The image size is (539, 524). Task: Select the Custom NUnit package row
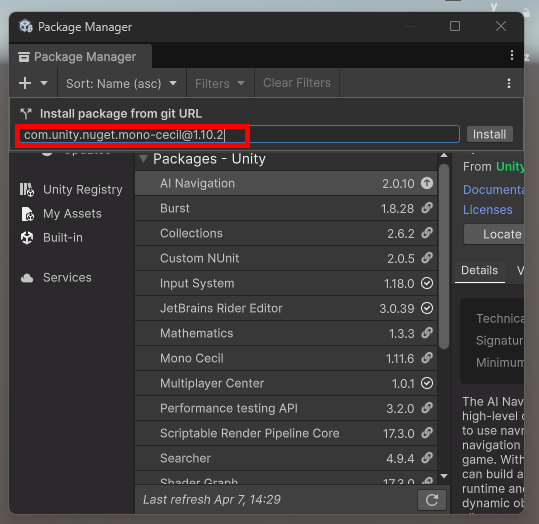tap(286, 259)
